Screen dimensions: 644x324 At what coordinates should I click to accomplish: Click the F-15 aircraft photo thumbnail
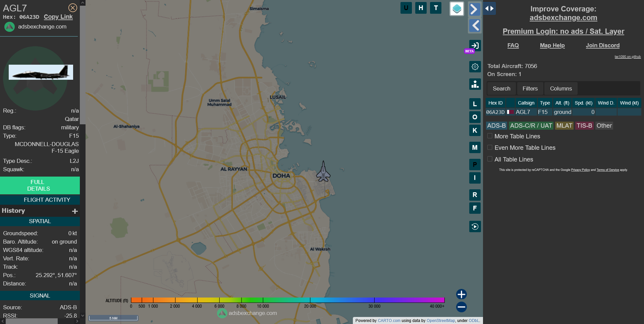tap(41, 72)
